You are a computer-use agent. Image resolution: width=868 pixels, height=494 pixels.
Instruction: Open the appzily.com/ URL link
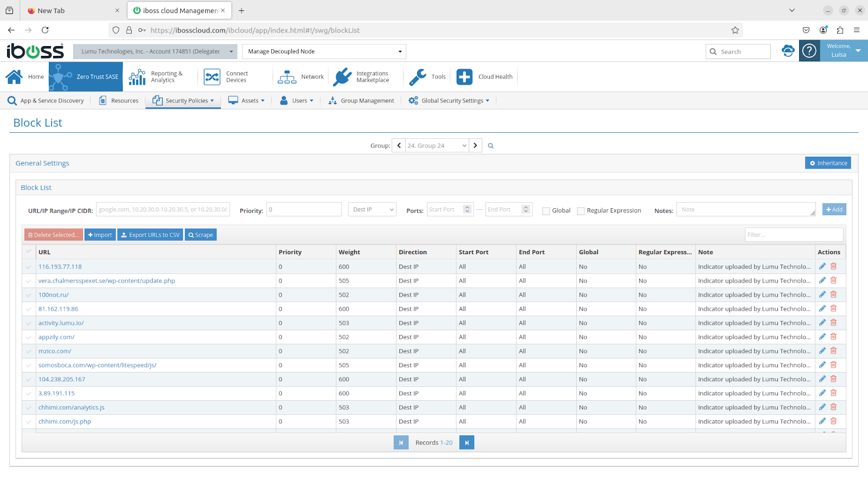(x=56, y=337)
